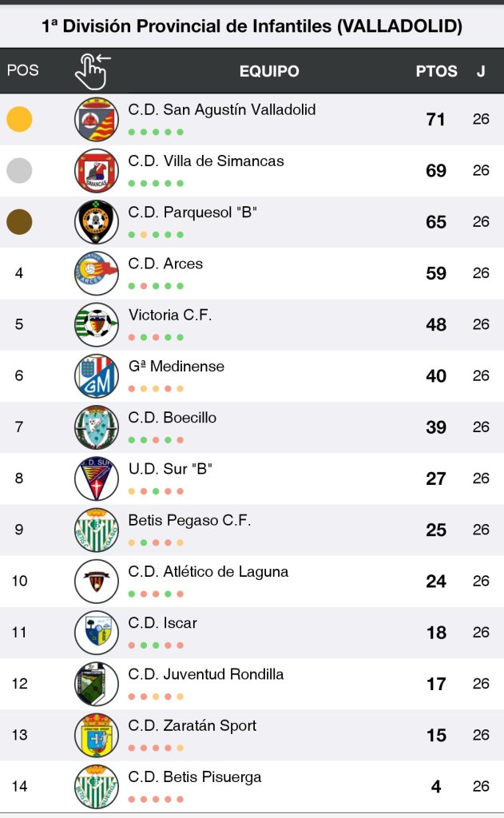The width and height of the screenshot is (504, 818).
Task: Select the C.D. Parquesol "B" badge
Action: 97,222
